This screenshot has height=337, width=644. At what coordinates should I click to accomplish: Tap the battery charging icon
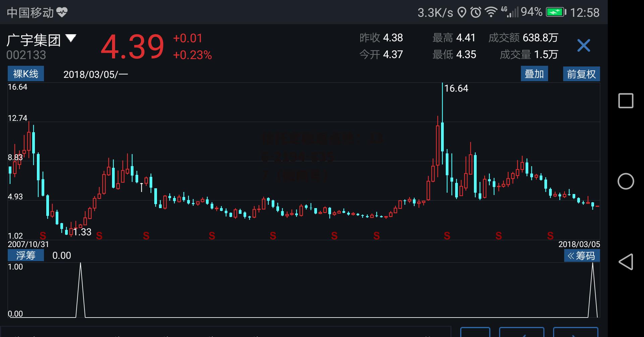point(556,12)
